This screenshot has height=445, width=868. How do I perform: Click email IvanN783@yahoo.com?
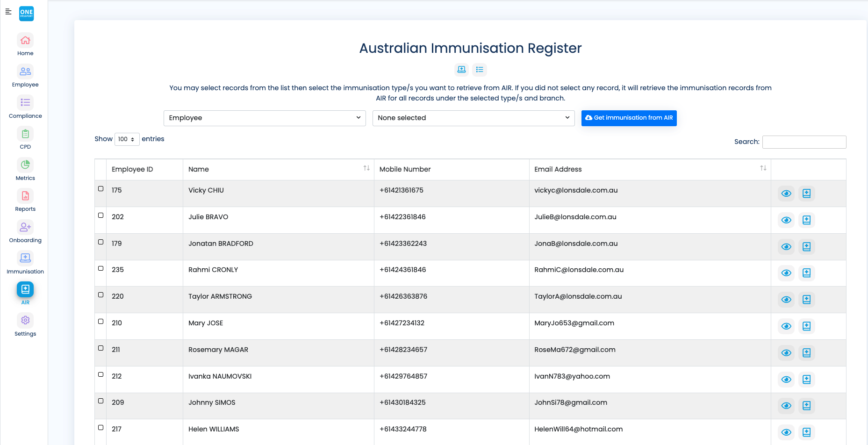pos(572,376)
